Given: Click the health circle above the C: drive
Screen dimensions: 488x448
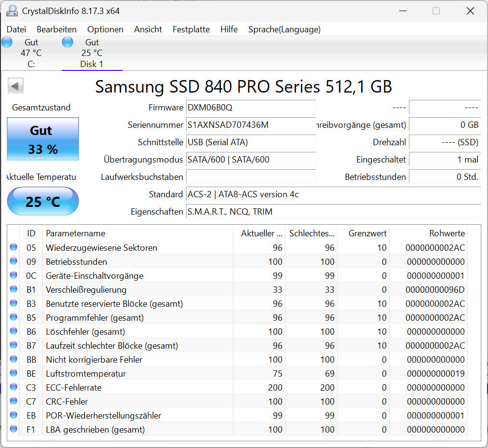Looking at the screenshot, I should 7,42.
